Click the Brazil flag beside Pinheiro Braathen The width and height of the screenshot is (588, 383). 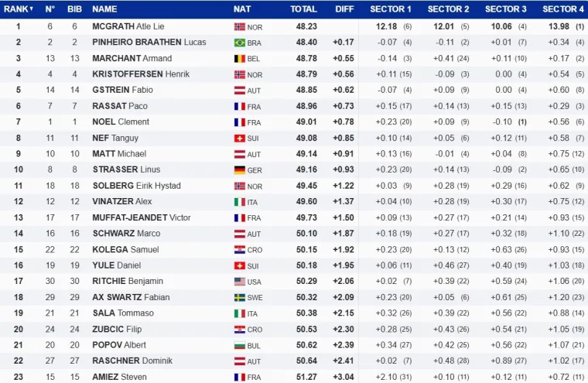(x=239, y=43)
